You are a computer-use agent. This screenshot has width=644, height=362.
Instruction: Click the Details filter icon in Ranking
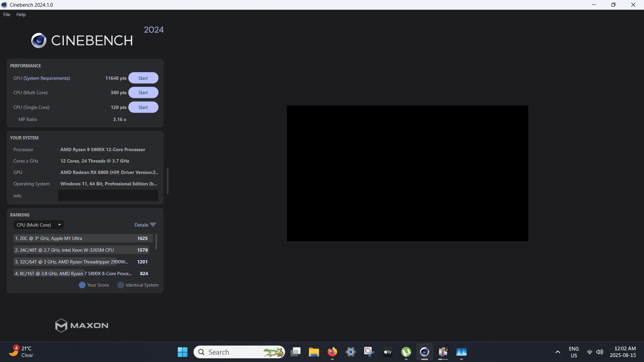tap(153, 225)
